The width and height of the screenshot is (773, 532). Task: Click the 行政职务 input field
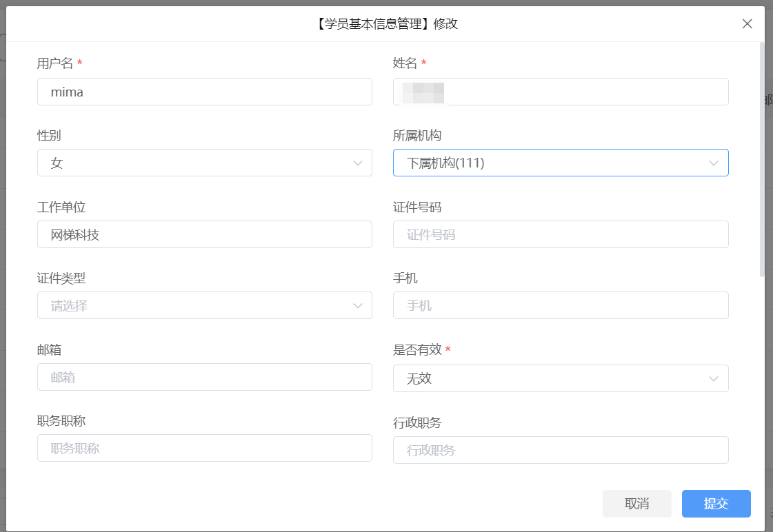click(x=561, y=450)
